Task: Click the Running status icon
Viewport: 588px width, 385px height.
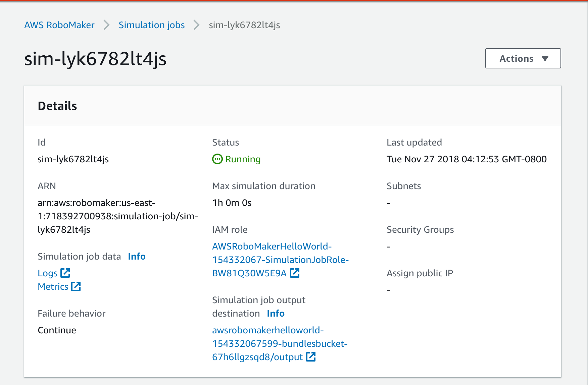Action: point(217,159)
